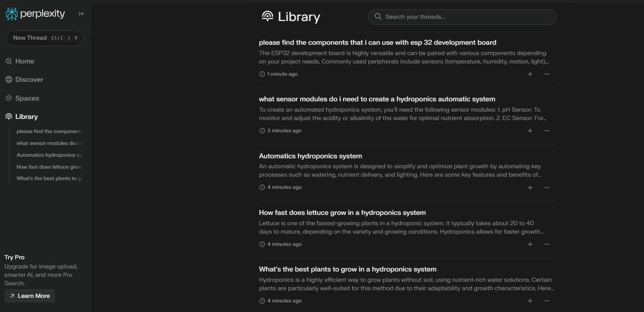
Task: Open the Discover page
Action: point(29,80)
